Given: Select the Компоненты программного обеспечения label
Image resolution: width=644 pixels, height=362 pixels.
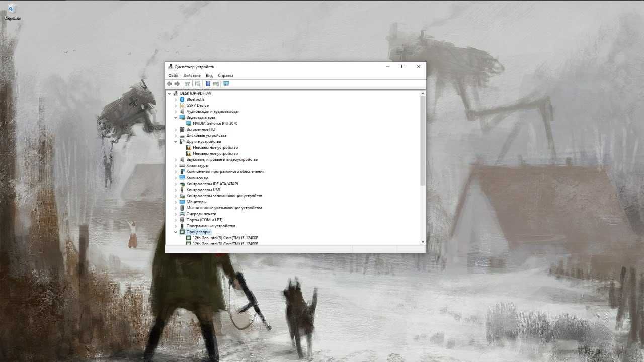Looking at the screenshot, I should coord(225,171).
